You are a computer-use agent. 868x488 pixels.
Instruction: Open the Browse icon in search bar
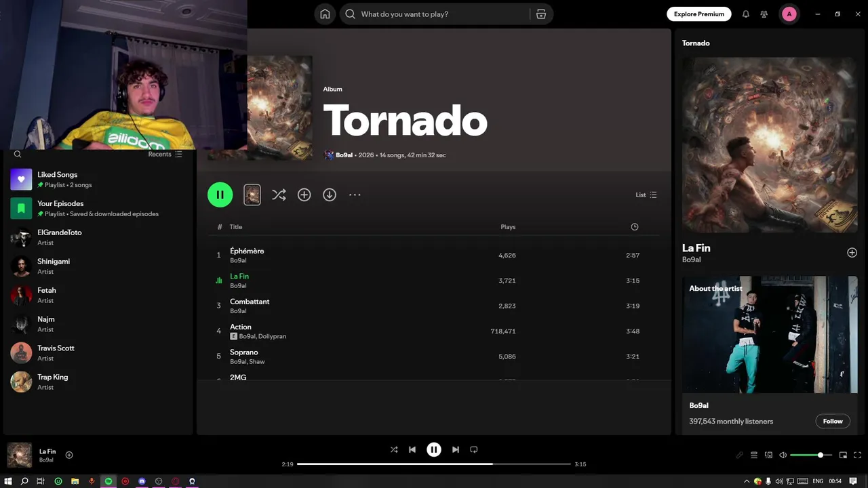point(541,14)
